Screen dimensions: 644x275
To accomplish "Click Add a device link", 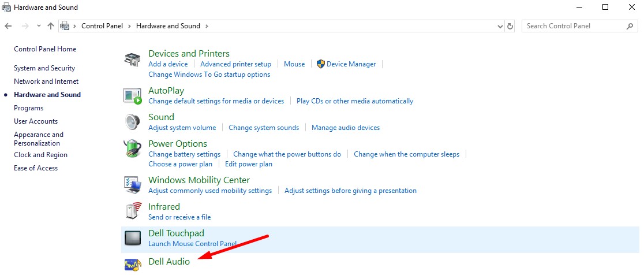I will coord(168,64).
